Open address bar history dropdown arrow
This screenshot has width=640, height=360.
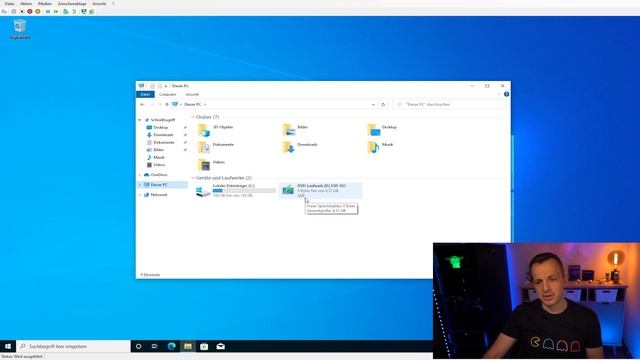[x=373, y=104]
